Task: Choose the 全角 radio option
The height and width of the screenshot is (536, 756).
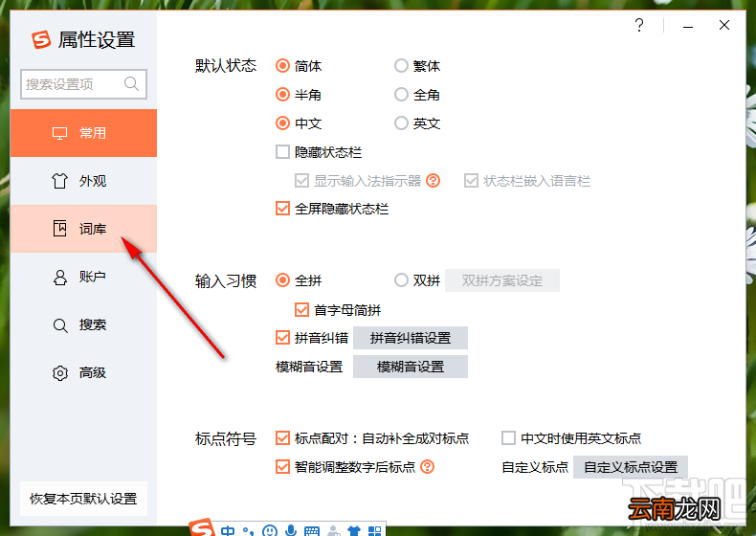Action: (401, 95)
